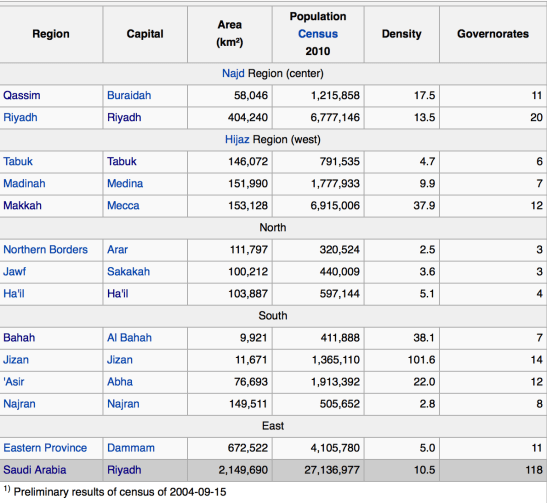Select the area value 9,921
Viewport: 547px width, 503px height.
[x=254, y=338]
